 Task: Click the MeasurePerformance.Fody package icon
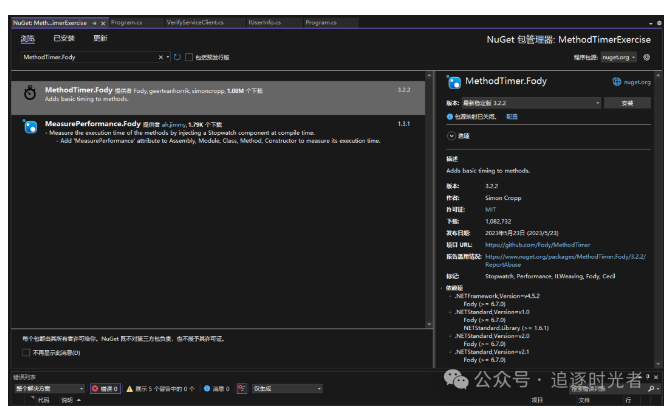tap(30, 127)
